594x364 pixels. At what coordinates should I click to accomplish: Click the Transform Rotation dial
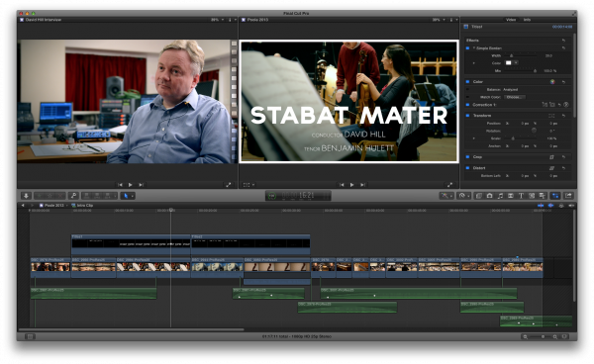click(534, 131)
